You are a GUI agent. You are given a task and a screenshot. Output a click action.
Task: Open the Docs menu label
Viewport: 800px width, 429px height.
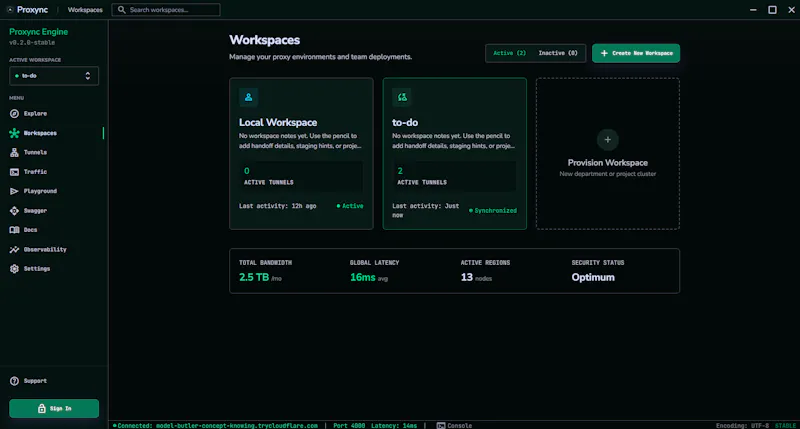(30, 230)
